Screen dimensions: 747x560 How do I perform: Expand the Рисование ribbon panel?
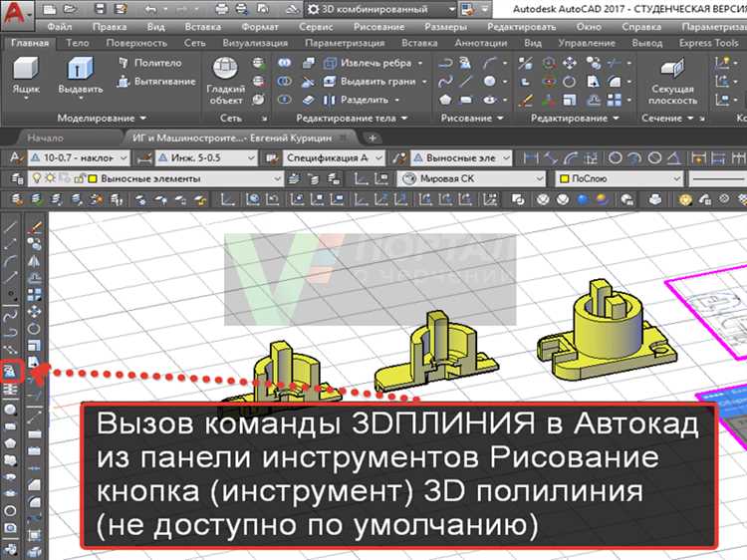coord(472,118)
